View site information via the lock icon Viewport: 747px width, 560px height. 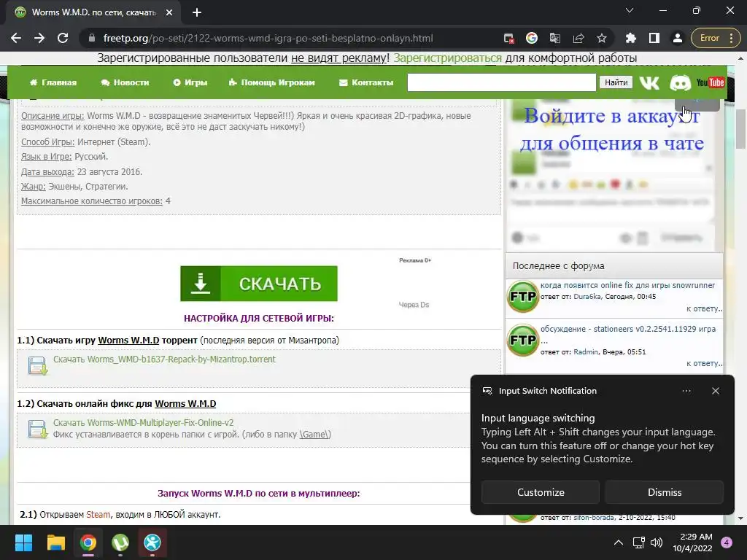coord(92,38)
